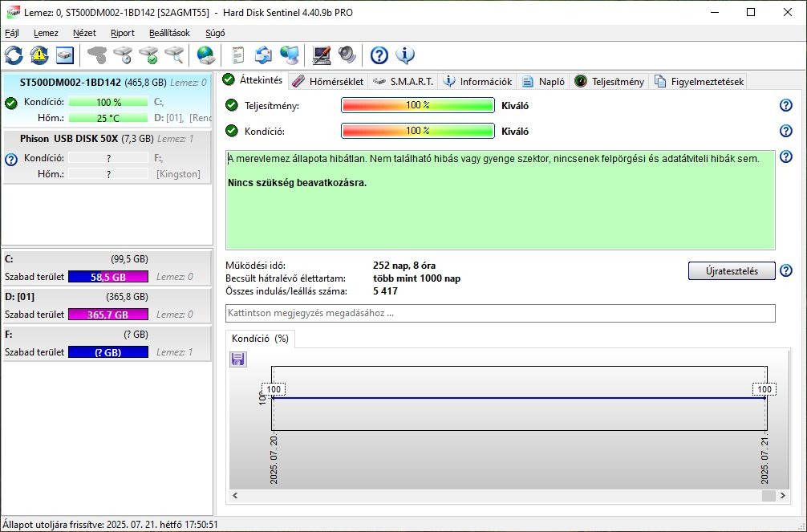This screenshot has width=807, height=532.
Task: Open the Fájl menu
Action: (x=12, y=33)
